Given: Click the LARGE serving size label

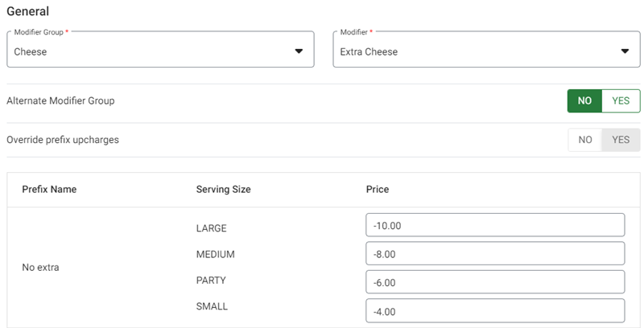Looking at the screenshot, I should (211, 228).
